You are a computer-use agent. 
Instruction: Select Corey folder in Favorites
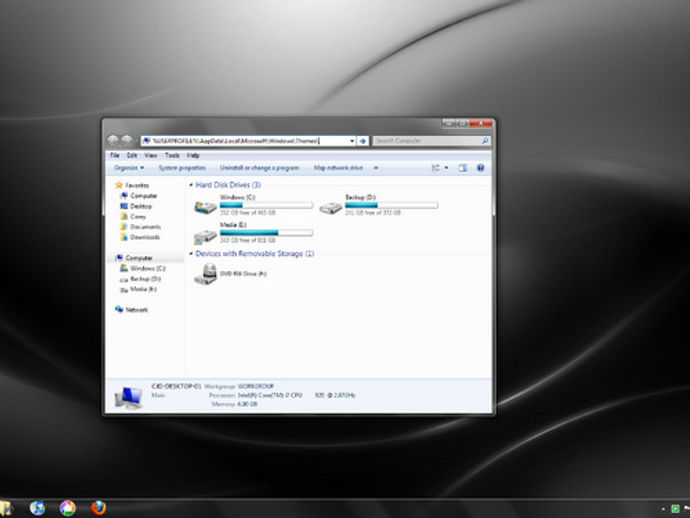coord(138,217)
